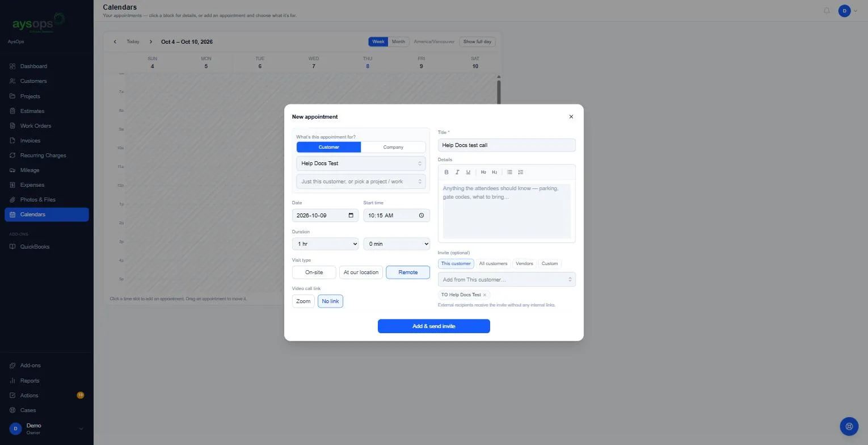Image resolution: width=868 pixels, height=445 pixels.
Task: Open Help Docs Test customer dropdown
Action: click(x=361, y=163)
